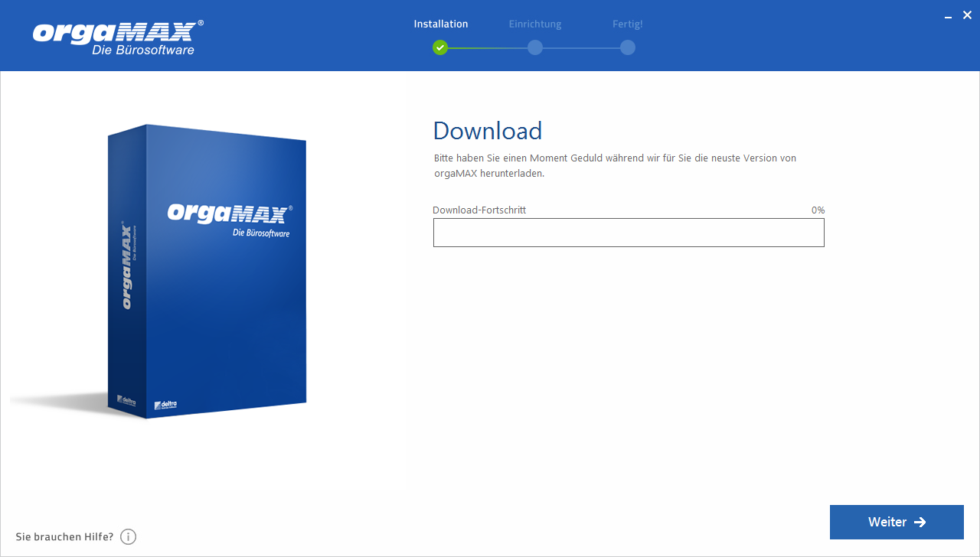Click the Fertig! step circle
Viewport: 980px width, 557px height.
[x=628, y=47]
